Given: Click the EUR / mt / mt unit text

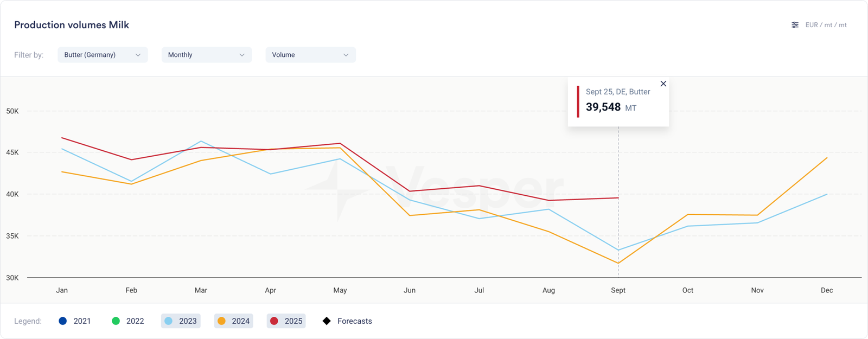Looking at the screenshot, I should [x=826, y=25].
